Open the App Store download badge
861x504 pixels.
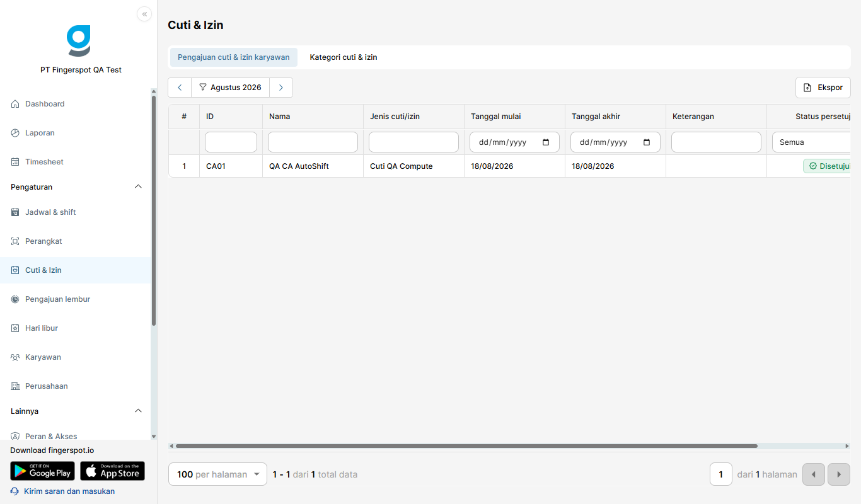(112, 471)
